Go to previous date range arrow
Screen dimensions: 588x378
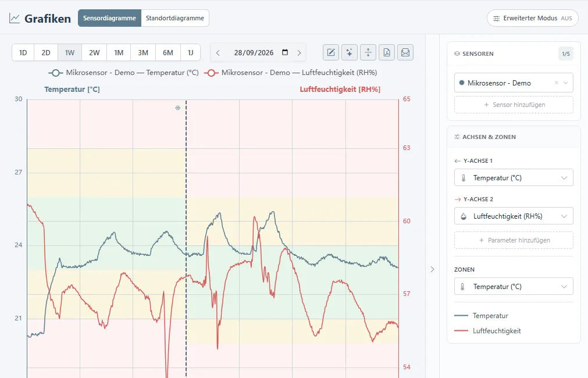click(218, 53)
